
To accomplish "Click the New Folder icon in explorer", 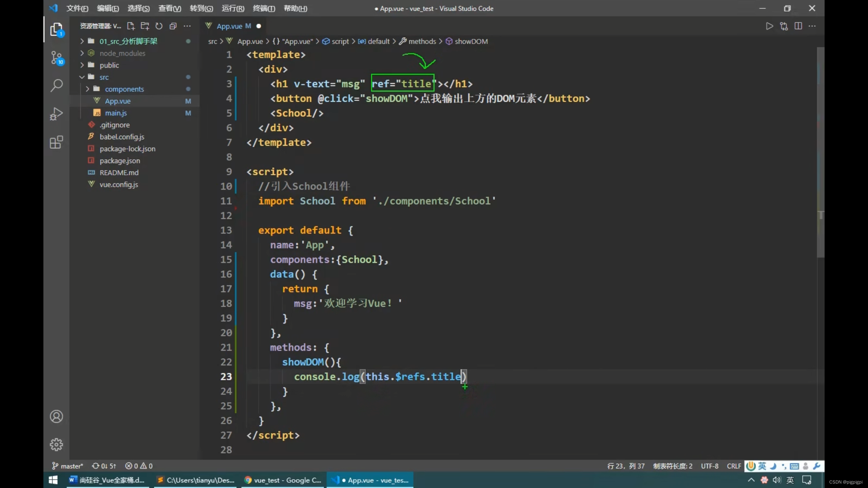I will point(145,26).
